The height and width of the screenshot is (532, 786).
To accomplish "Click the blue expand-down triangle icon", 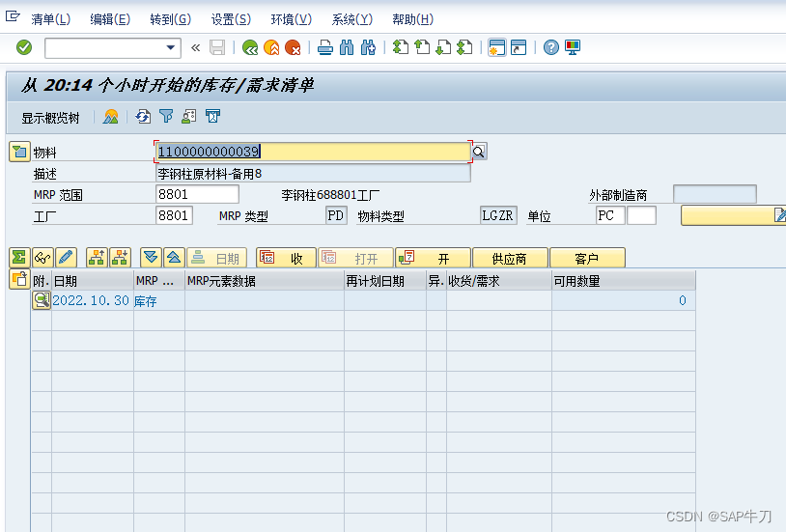I will [x=151, y=258].
